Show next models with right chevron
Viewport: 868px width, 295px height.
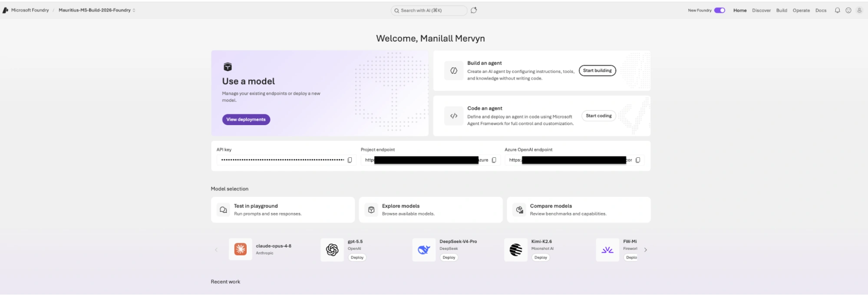point(646,250)
